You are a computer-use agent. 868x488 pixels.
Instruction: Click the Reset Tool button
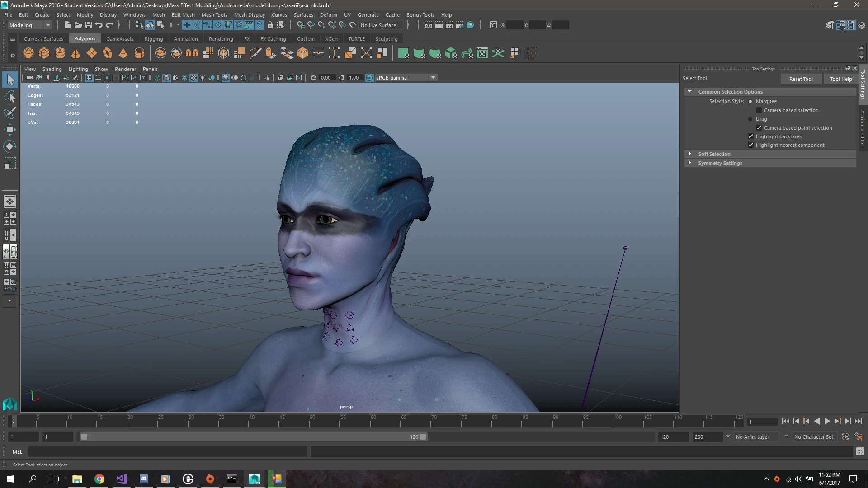tap(801, 79)
